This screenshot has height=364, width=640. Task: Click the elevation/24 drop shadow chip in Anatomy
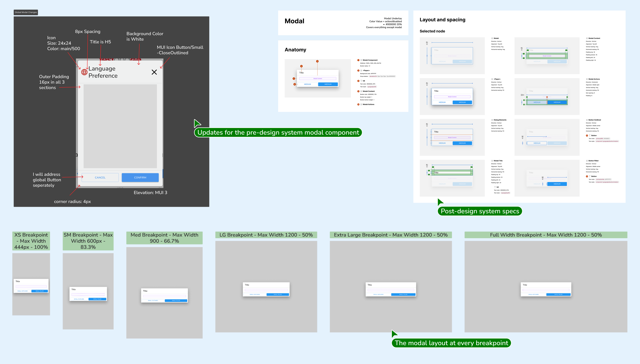click(x=382, y=76)
